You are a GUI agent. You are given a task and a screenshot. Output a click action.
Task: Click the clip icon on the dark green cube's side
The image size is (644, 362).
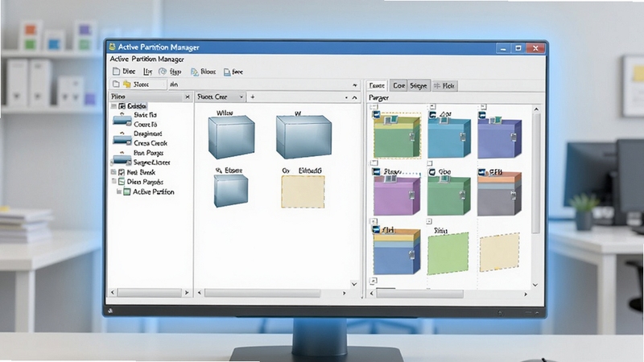[x=462, y=195]
